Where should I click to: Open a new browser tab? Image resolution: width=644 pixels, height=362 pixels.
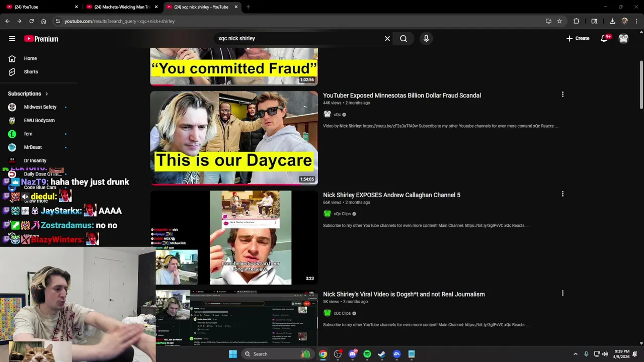tap(248, 7)
